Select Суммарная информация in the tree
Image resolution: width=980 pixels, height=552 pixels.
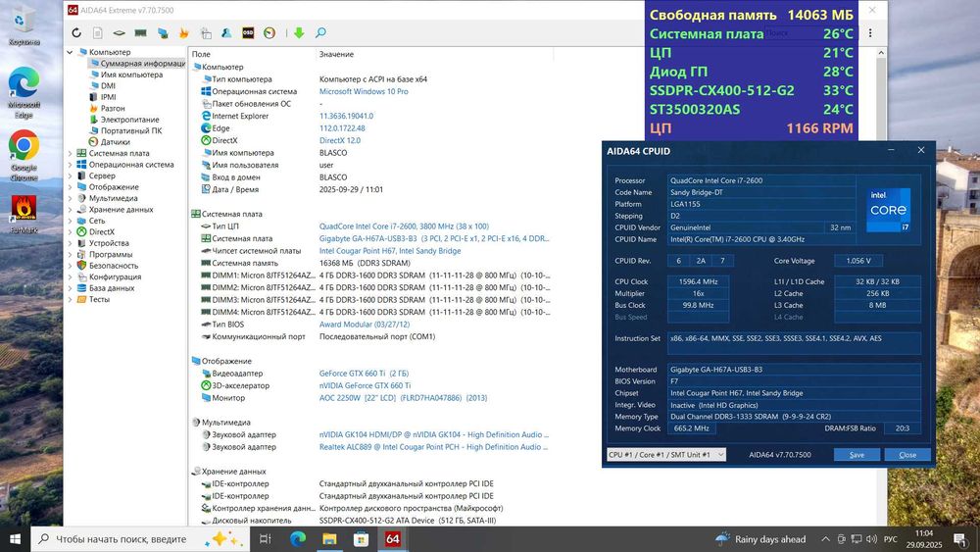(x=142, y=63)
